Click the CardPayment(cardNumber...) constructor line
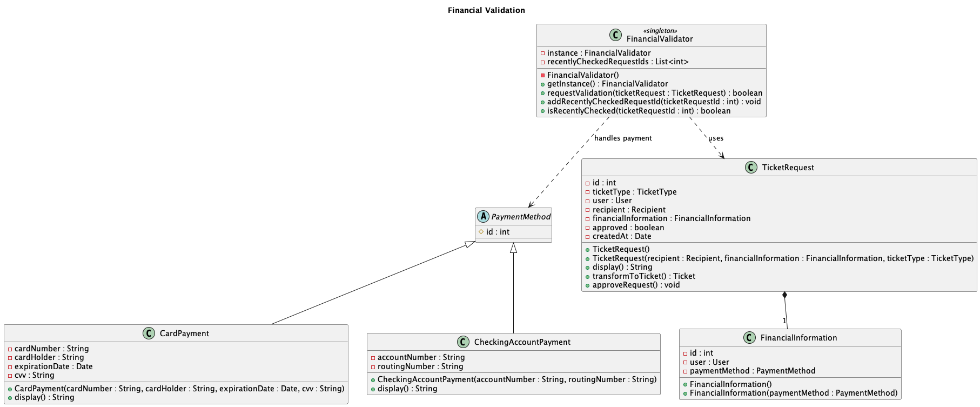Screen dimensions: 980x407 (179, 389)
